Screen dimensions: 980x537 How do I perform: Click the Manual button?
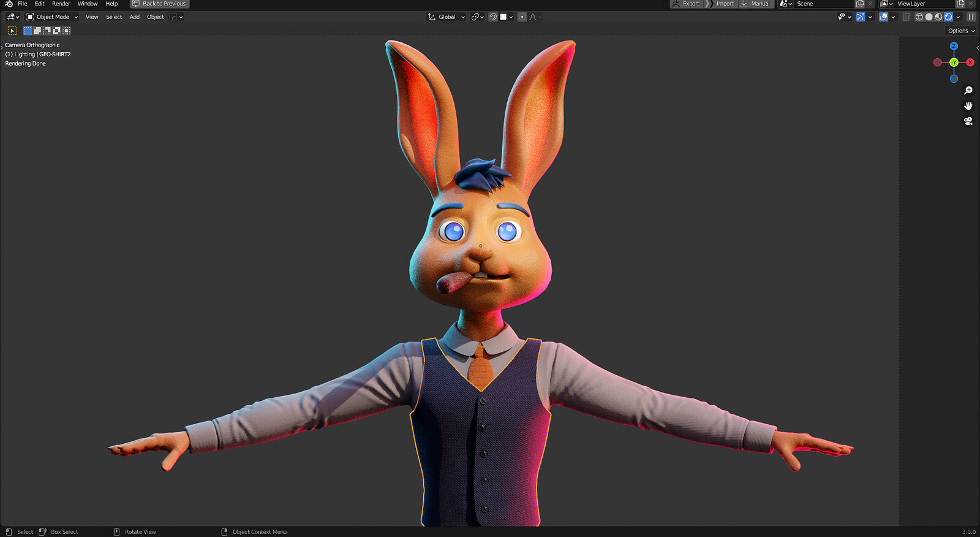755,4
